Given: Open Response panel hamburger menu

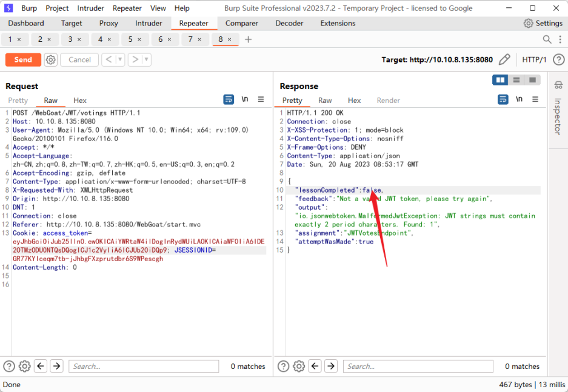Looking at the screenshot, I should pos(535,99).
